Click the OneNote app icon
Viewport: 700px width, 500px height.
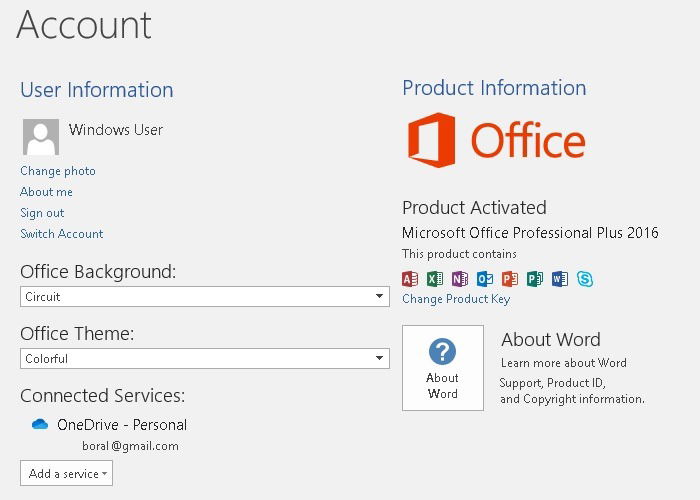[460, 279]
